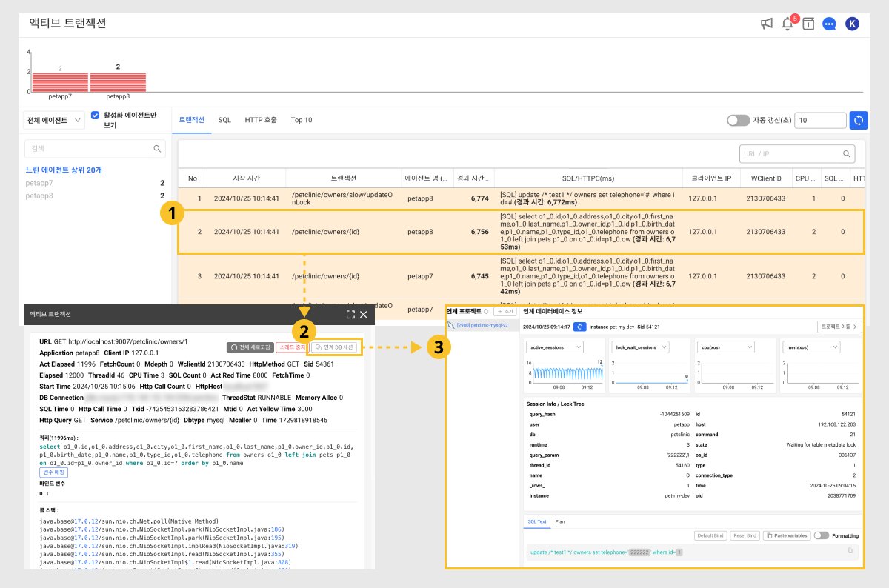Click line number 186 in call stack
889x588 pixels.
pyautogui.click(x=278, y=529)
